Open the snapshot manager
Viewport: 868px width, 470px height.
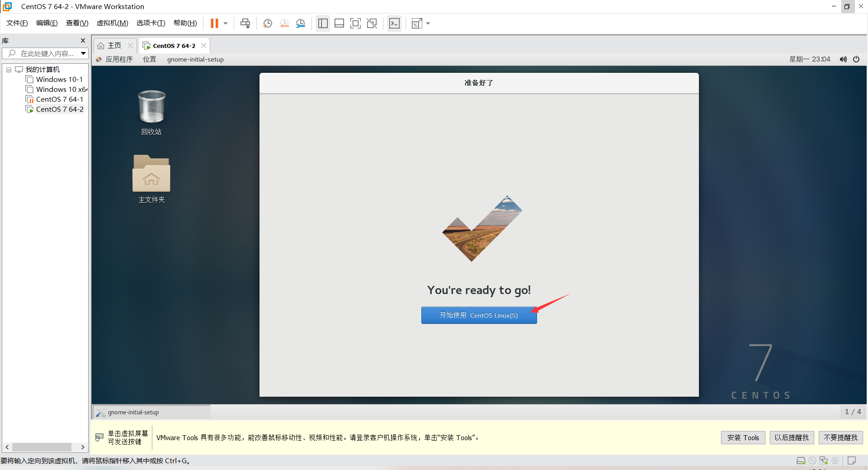click(x=301, y=24)
